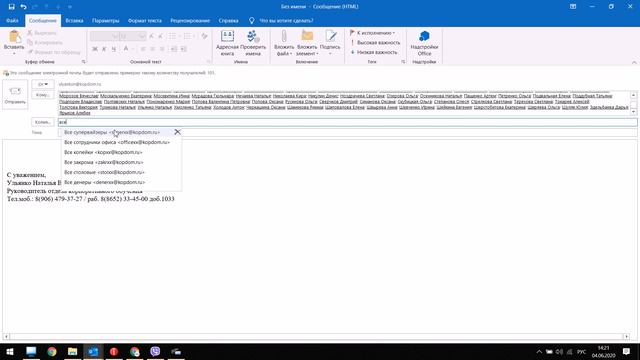Click the increase font size icon
Image resolution: width=640 pixels, height=360 pixels.
pos(151,36)
